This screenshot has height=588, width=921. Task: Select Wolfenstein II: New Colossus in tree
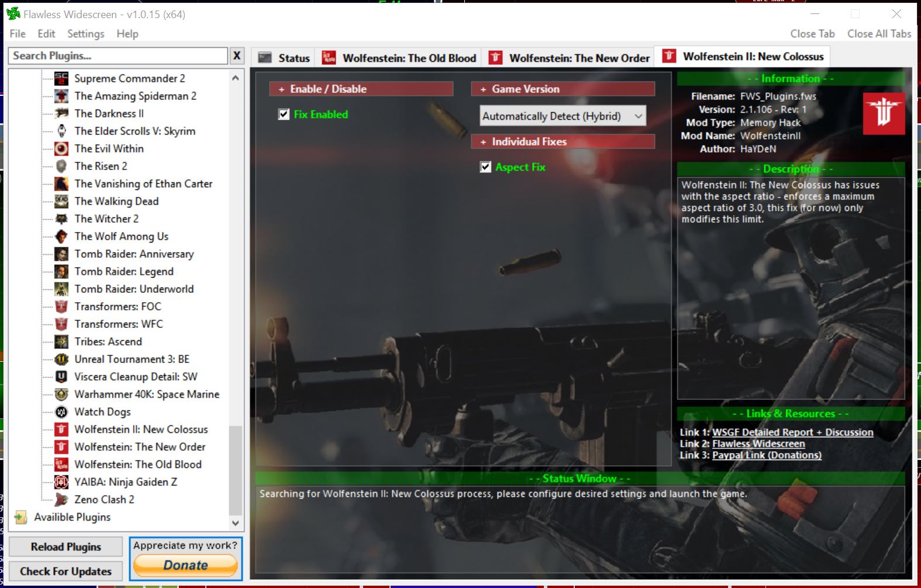[x=141, y=429]
